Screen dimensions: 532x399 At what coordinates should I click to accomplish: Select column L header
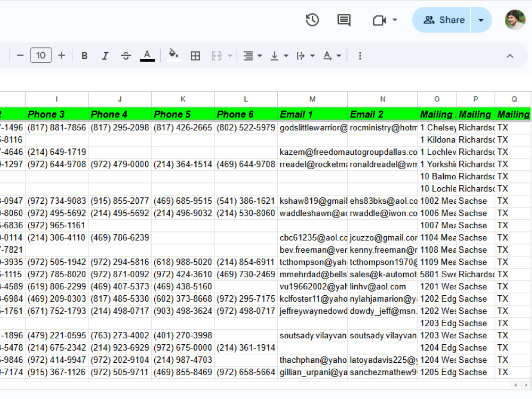pyautogui.click(x=246, y=99)
